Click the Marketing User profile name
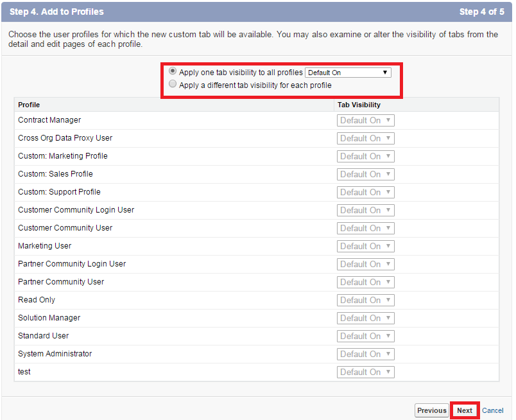 (45, 246)
